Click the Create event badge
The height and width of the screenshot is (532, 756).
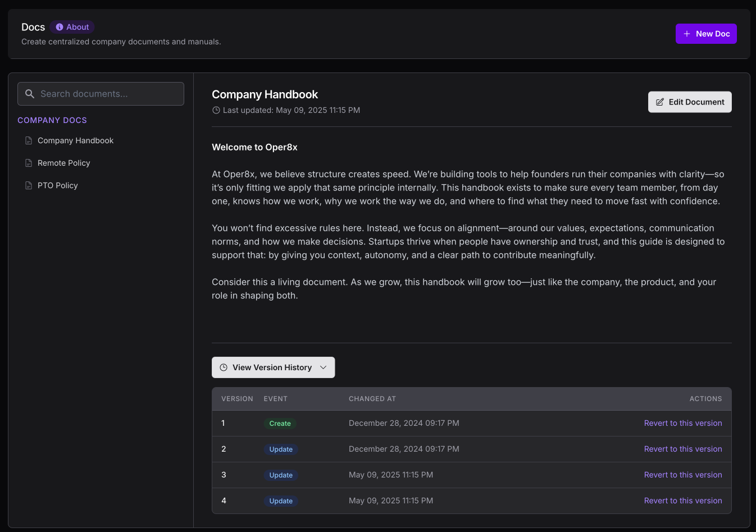tap(280, 424)
